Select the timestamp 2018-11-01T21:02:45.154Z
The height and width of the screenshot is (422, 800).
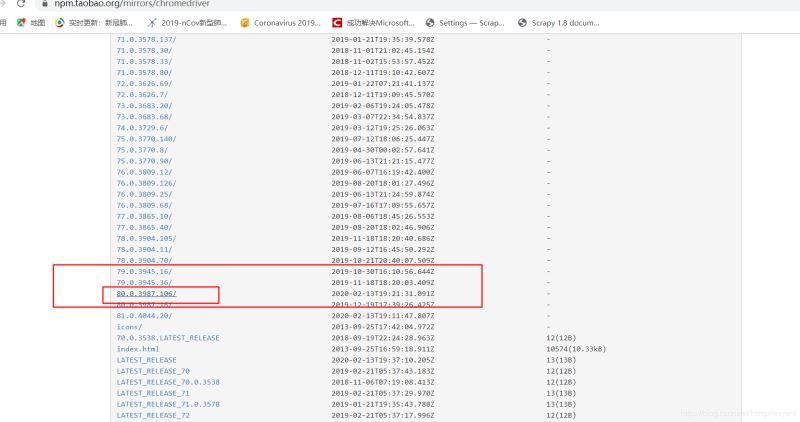click(383, 51)
